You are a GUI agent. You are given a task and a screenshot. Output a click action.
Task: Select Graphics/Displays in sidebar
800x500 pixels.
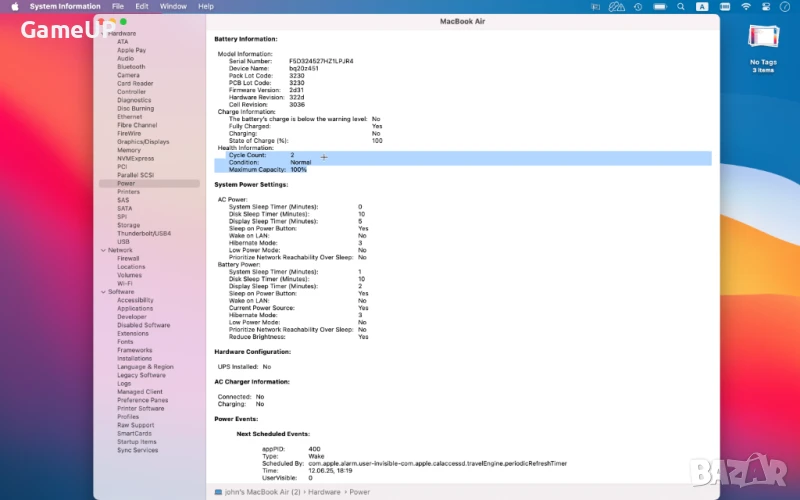tap(143, 142)
